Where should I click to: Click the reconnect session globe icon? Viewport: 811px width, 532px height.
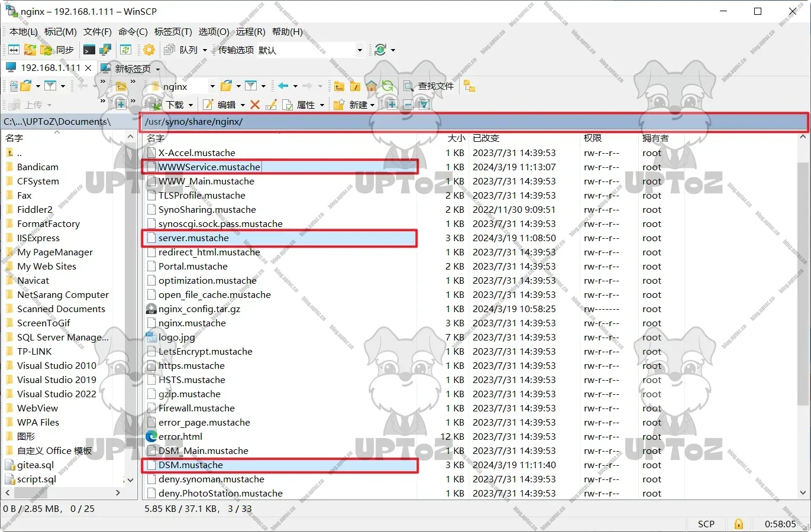(380, 50)
